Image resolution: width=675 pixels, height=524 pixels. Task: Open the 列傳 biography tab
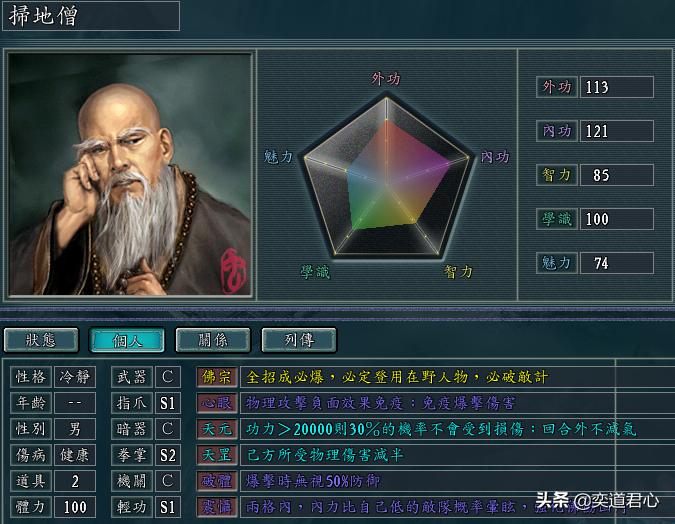point(299,340)
